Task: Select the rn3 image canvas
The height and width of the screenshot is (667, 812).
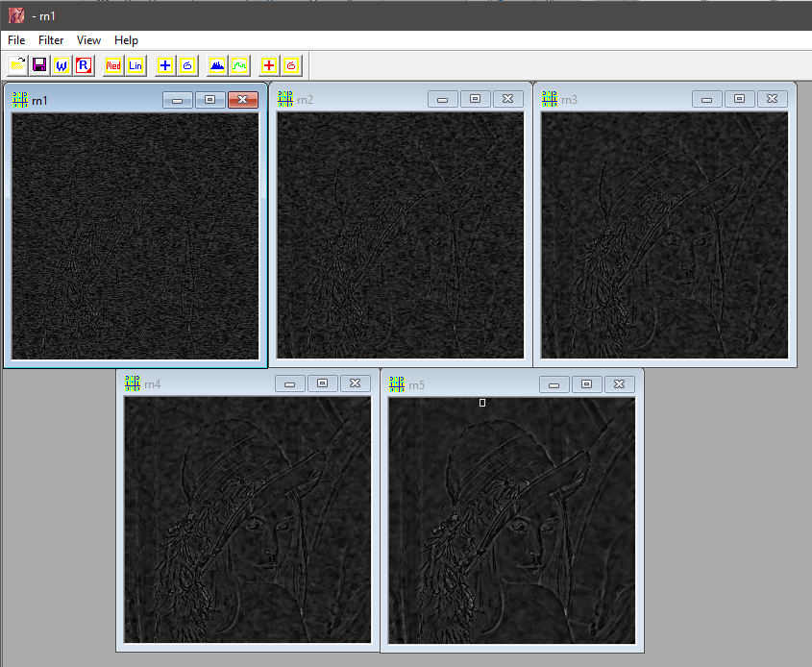Action: [x=664, y=235]
